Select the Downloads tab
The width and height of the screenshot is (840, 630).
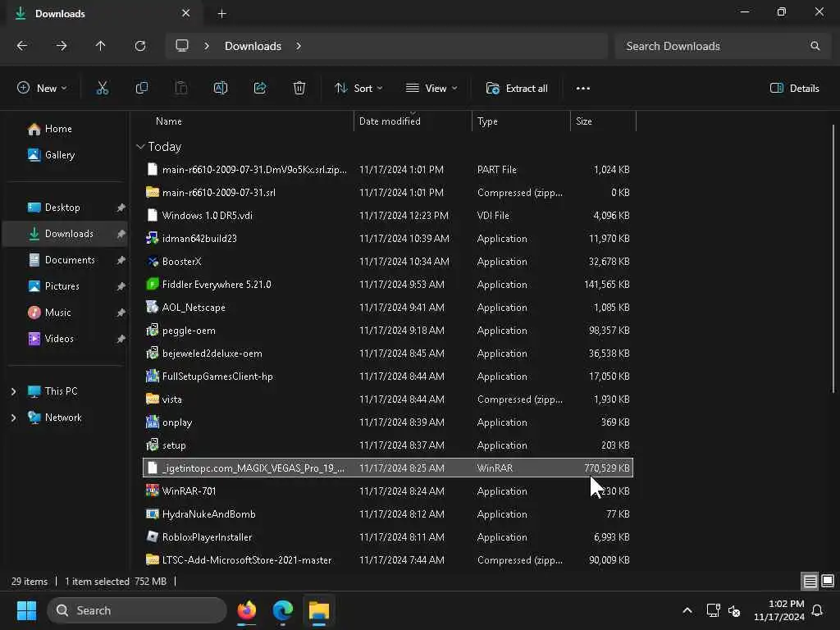pyautogui.click(x=104, y=14)
